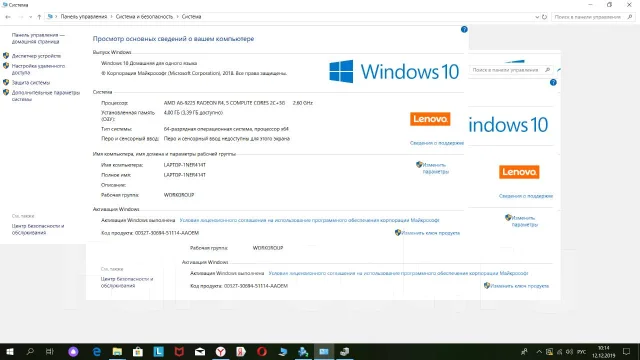Click the search box beside refresh button
640x360 pixels.
(x=593, y=17)
